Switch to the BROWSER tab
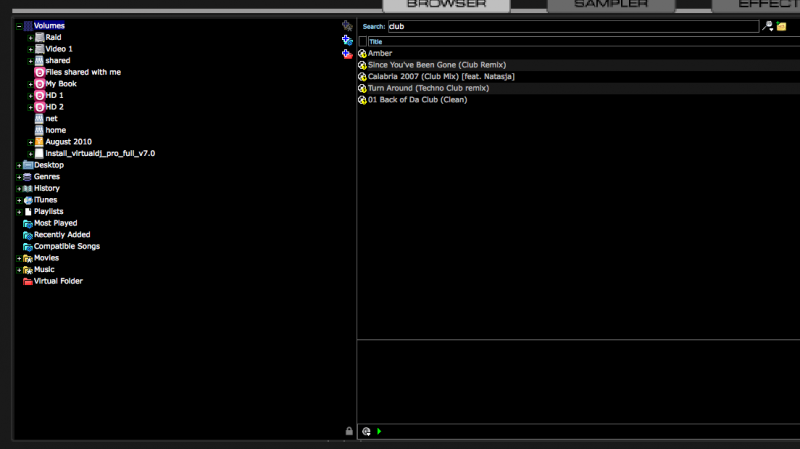 pyautogui.click(x=446, y=5)
